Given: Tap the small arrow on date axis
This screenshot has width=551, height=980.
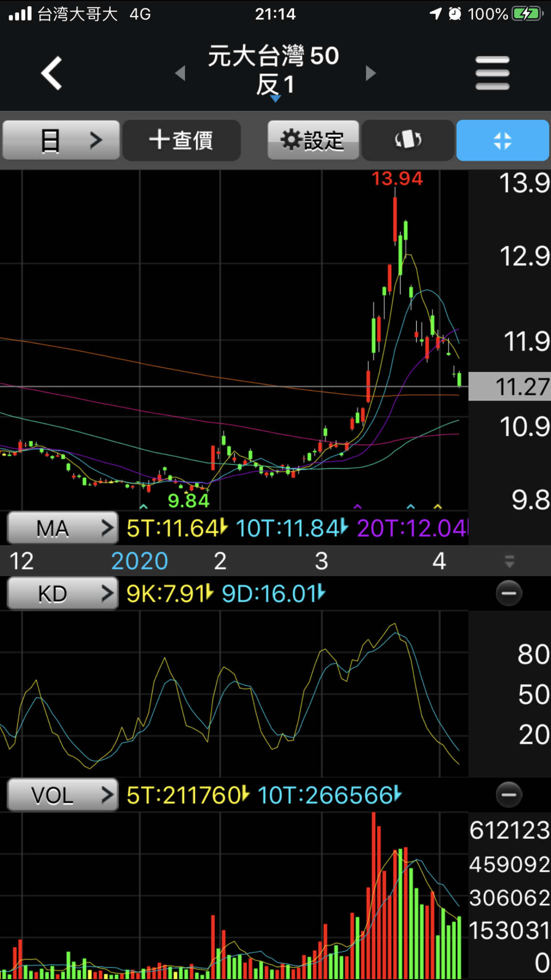Looking at the screenshot, I should point(509,561).
